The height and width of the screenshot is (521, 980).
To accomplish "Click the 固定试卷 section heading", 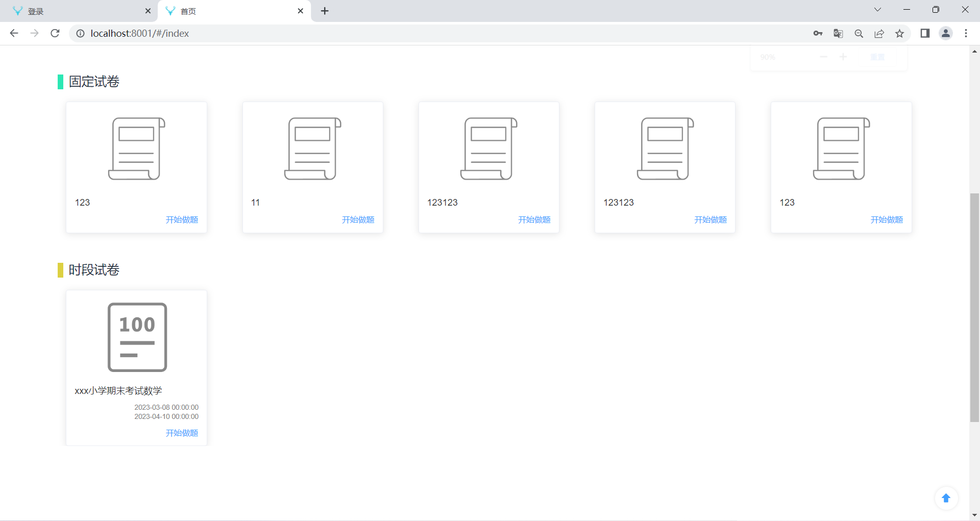I will pyautogui.click(x=94, y=82).
